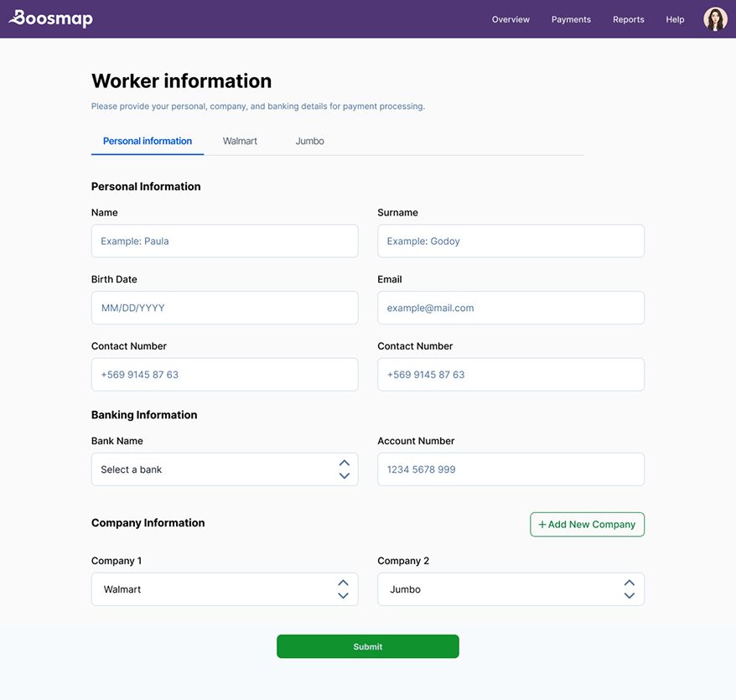Click the Contact Number field below Birth Date

pos(225,374)
